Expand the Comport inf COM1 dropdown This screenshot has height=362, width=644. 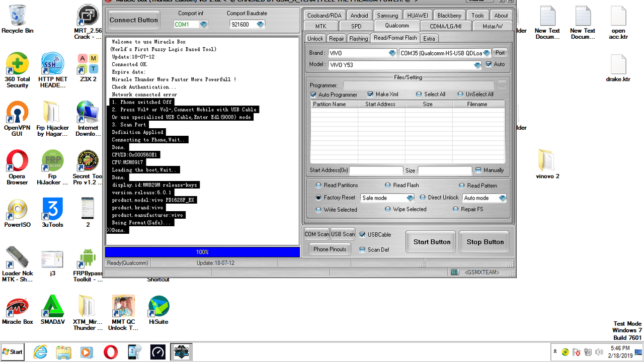[x=203, y=24]
